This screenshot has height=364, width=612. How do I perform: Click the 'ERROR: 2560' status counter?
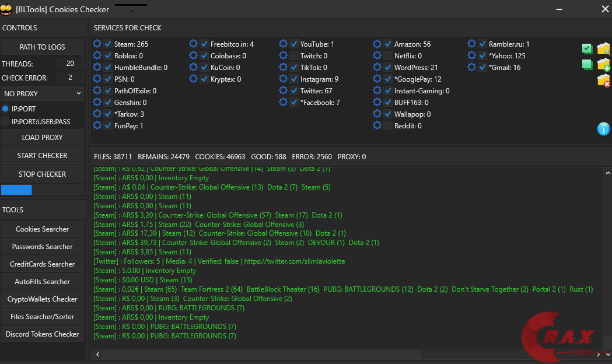click(x=312, y=157)
